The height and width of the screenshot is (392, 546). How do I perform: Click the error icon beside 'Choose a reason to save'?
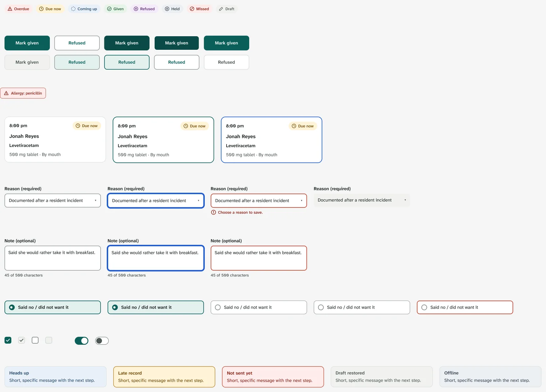(214, 212)
